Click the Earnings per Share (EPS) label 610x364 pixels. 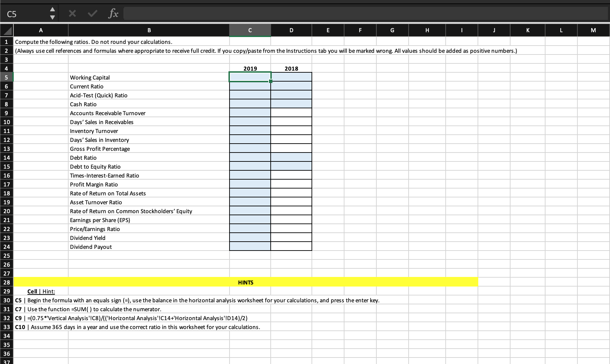click(100, 220)
